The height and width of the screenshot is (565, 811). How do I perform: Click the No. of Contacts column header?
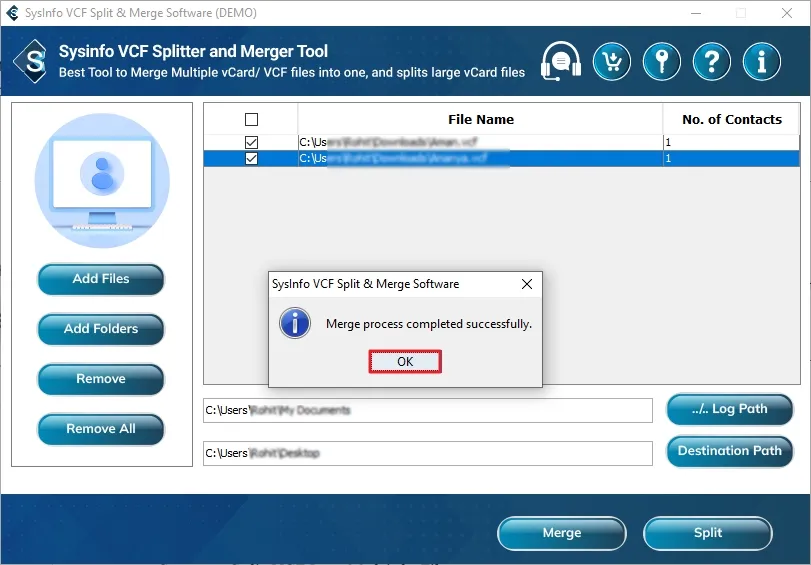pyautogui.click(x=731, y=120)
